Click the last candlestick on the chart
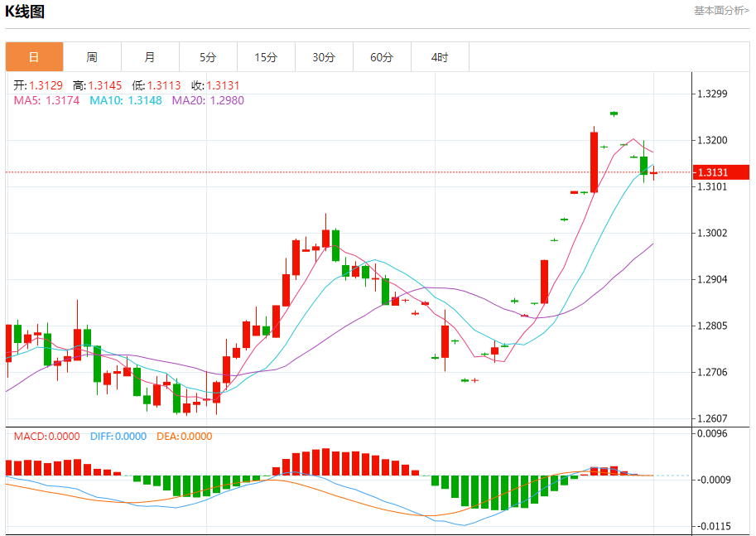This screenshot has width=756, height=536. pyautogui.click(x=654, y=172)
